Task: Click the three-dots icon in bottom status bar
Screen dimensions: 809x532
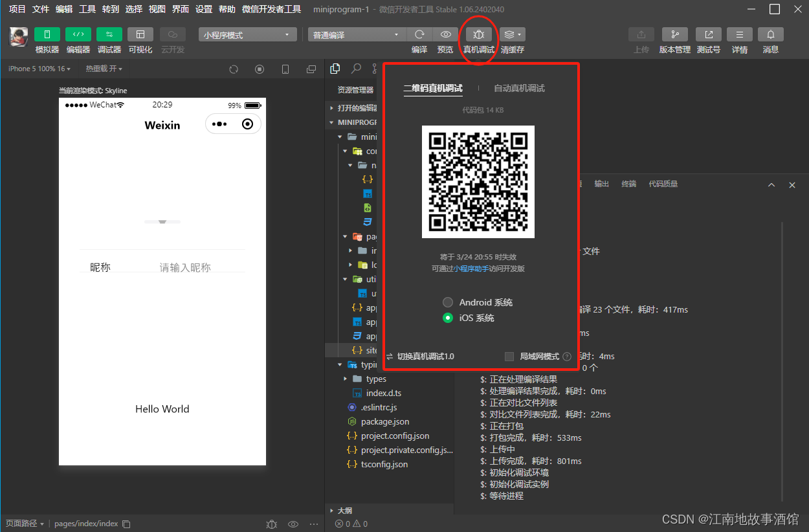Action: (x=314, y=524)
